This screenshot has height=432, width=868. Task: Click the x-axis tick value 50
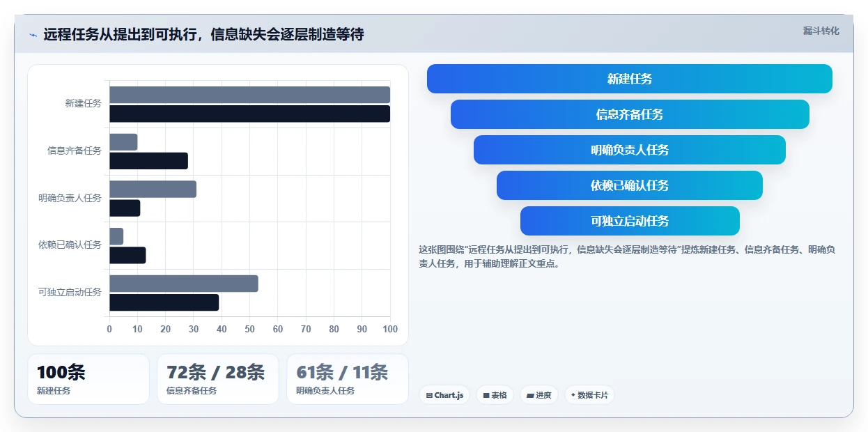(x=249, y=329)
